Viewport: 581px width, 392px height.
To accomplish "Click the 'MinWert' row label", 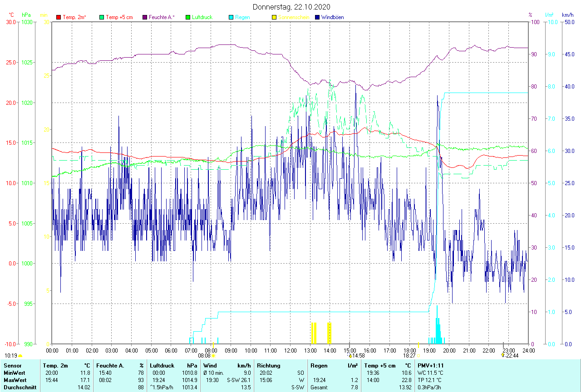I will point(14,373).
